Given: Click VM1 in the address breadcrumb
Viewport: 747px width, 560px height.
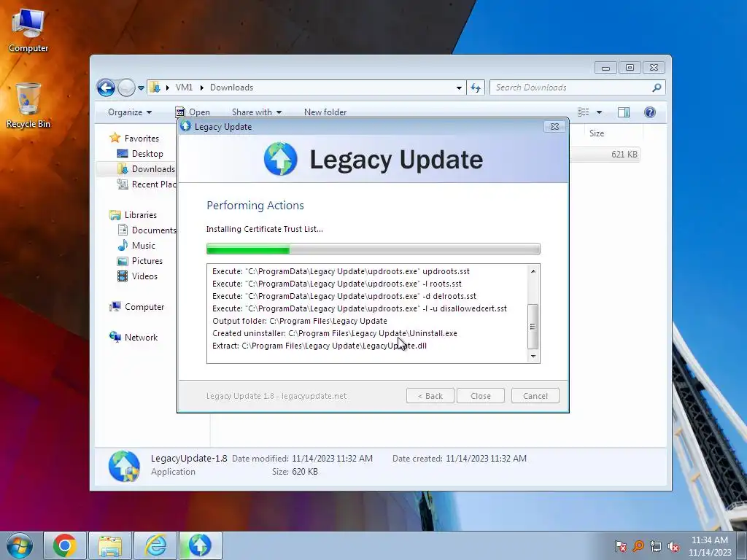Looking at the screenshot, I should pyautogui.click(x=184, y=87).
